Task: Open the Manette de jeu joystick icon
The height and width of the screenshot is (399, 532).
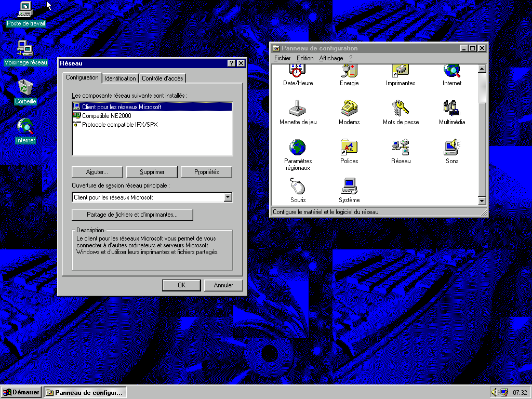Action: pyautogui.click(x=298, y=108)
